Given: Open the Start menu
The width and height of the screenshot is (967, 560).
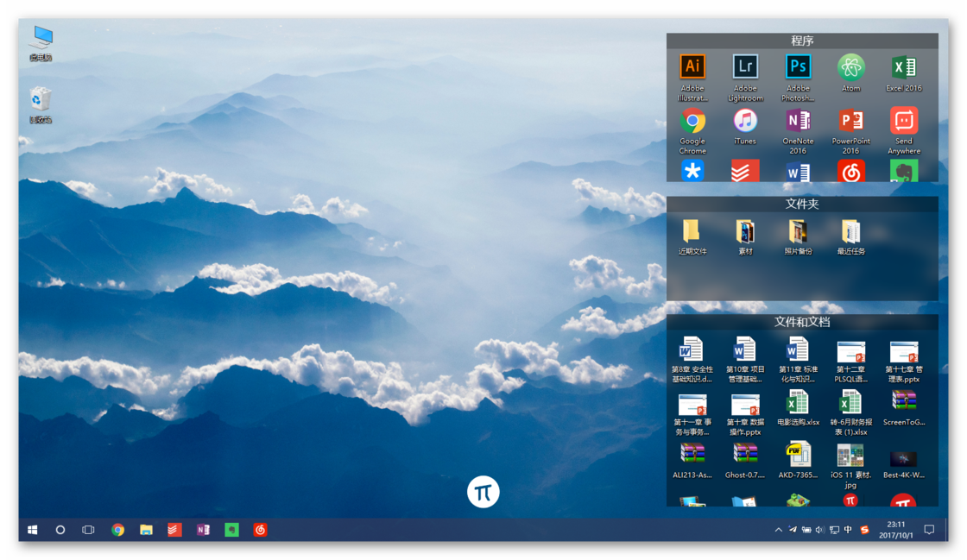Looking at the screenshot, I should click(x=33, y=529).
